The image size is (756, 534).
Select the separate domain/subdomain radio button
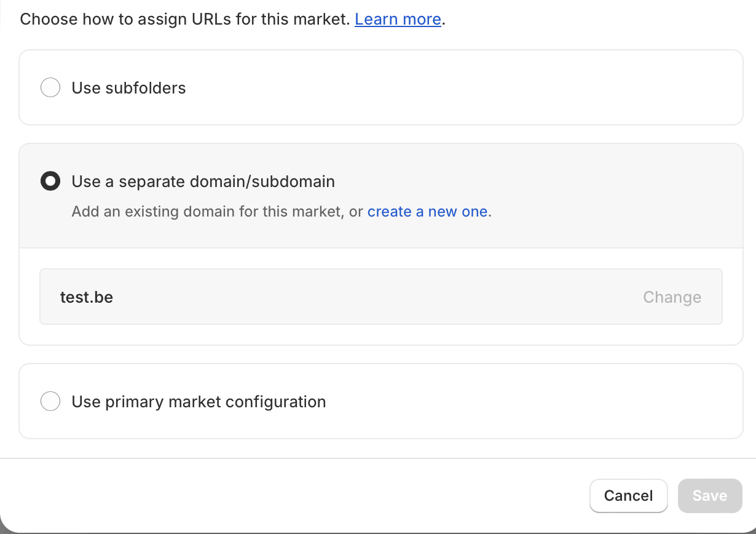50,181
